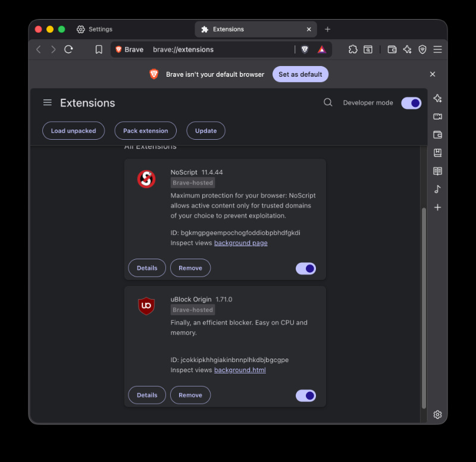The image size is (476, 462).
Task: Disable the uBlock Origin extension toggle
Action: tap(306, 395)
